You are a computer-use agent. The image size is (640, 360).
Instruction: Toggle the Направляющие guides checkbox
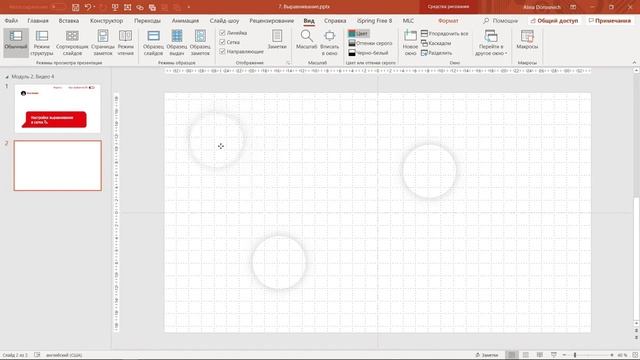241,51
